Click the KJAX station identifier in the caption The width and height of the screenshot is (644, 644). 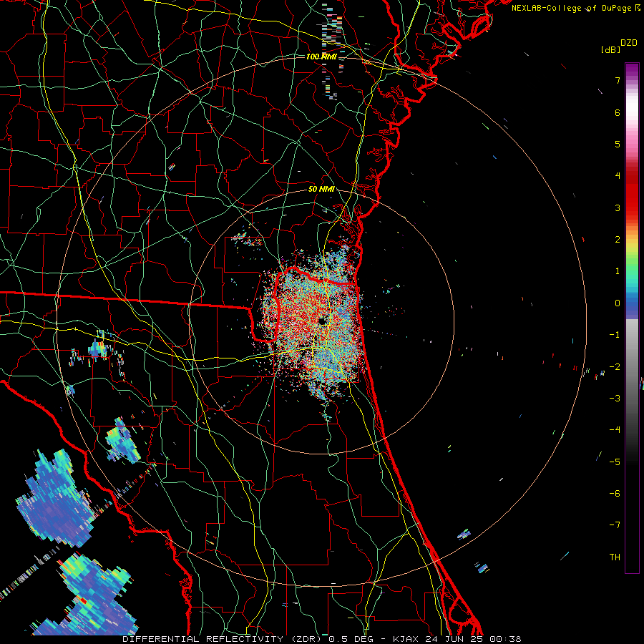point(406,639)
